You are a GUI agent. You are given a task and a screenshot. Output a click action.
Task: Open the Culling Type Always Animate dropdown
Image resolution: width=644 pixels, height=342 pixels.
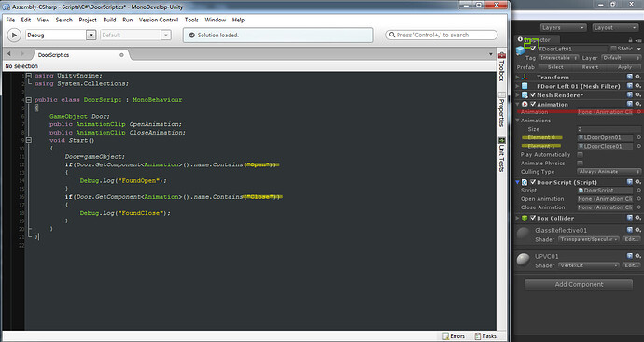point(609,171)
